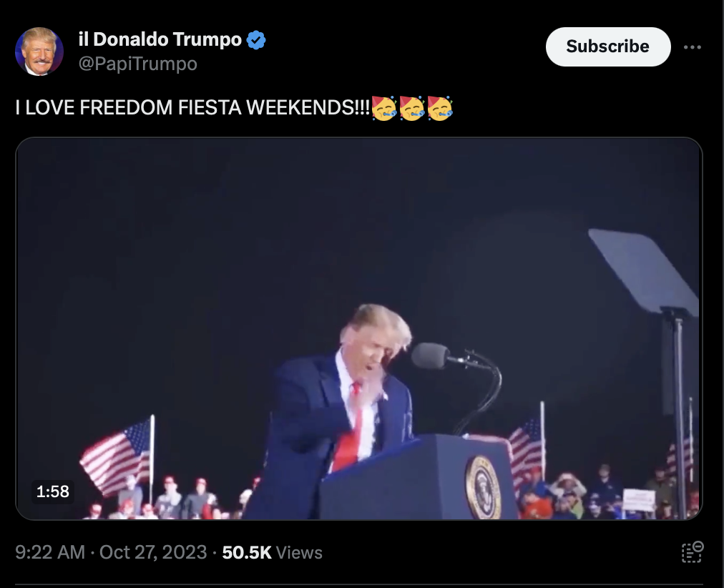
Task: Open the three-dot more options menu
Action: pyautogui.click(x=692, y=47)
